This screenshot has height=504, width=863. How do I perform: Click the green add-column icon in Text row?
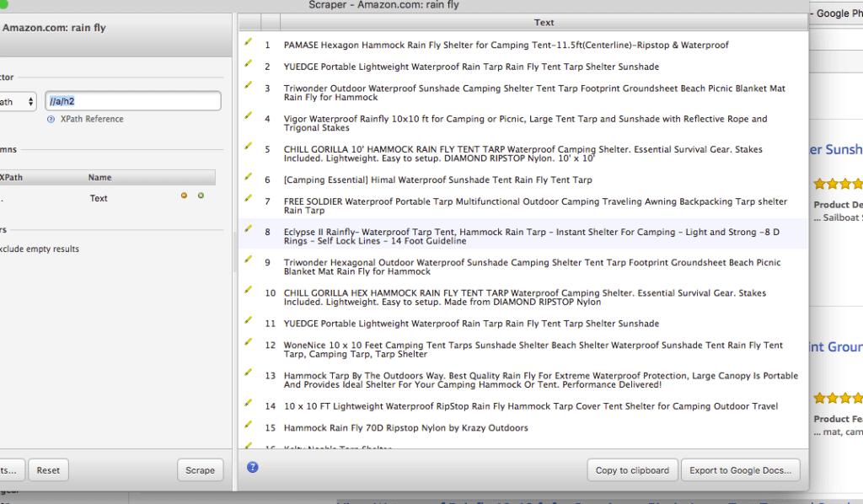click(x=201, y=196)
